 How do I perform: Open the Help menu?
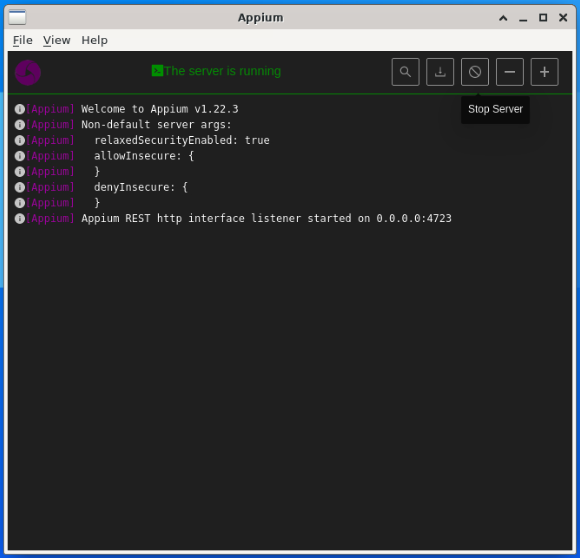click(95, 40)
